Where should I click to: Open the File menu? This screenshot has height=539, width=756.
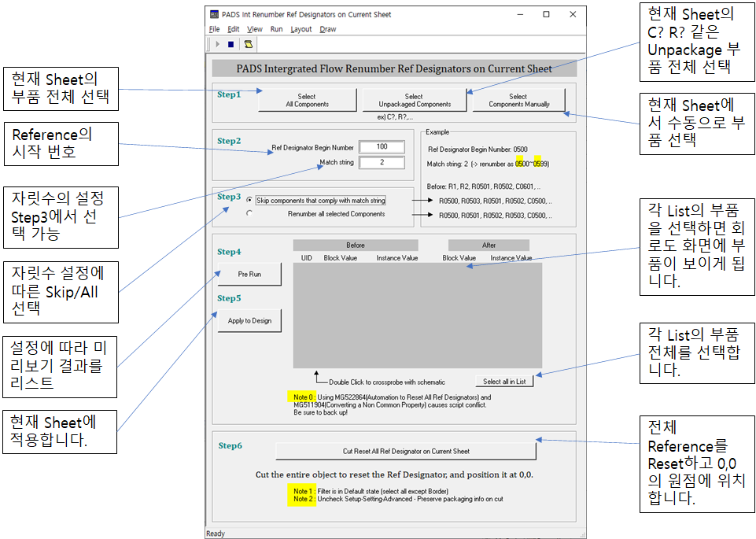coord(214,29)
